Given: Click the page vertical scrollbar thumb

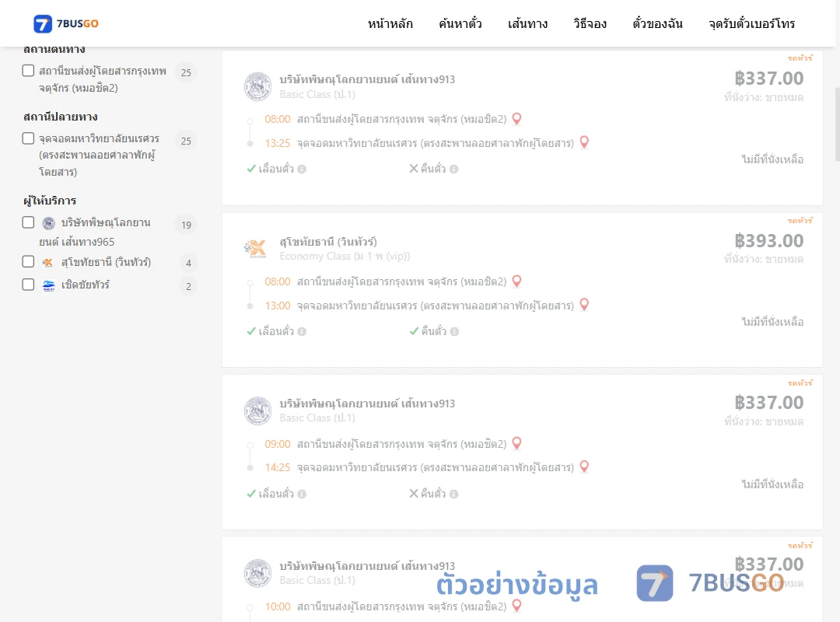Looking at the screenshot, I should click(838, 124).
